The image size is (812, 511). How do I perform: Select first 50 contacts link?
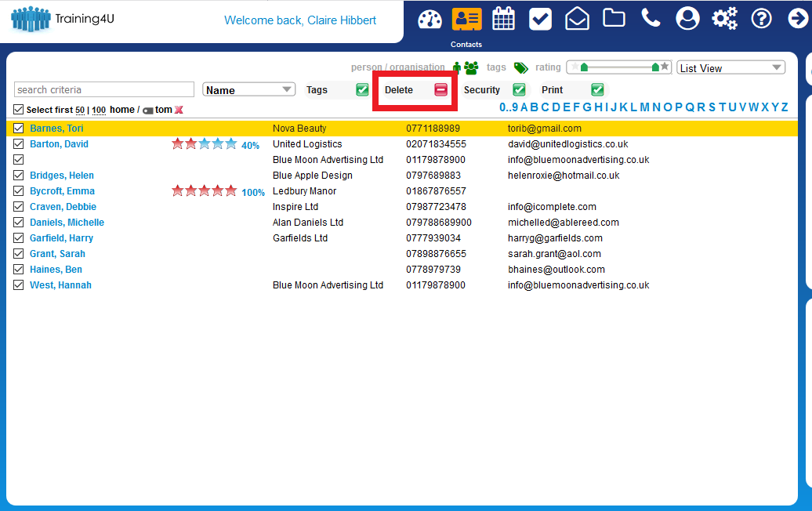coord(80,110)
